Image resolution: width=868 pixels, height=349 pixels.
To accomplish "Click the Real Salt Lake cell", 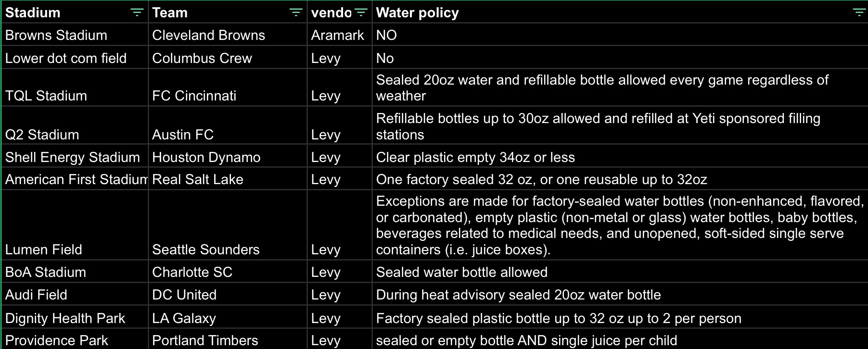I will click(x=228, y=179).
